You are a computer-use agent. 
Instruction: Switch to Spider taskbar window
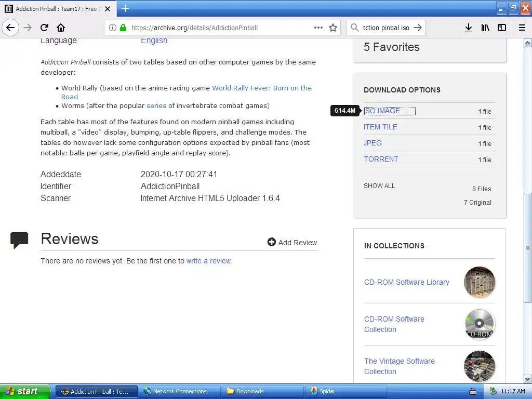click(x=345, y=391)
